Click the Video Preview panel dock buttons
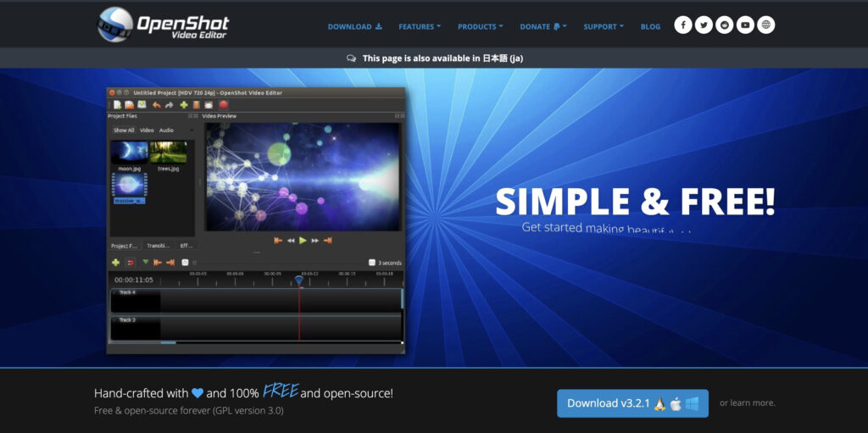 click(400, 116)
